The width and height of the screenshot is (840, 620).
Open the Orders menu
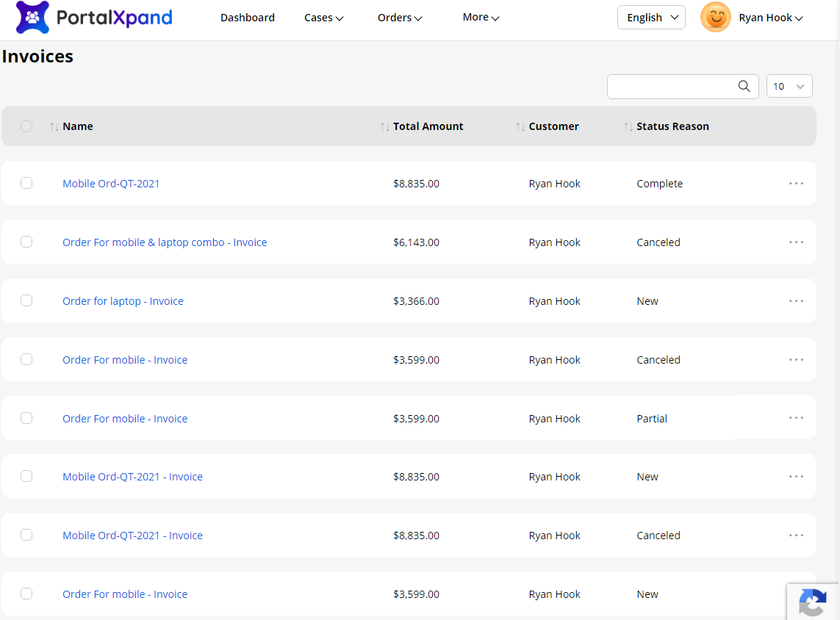click(400, 18)
